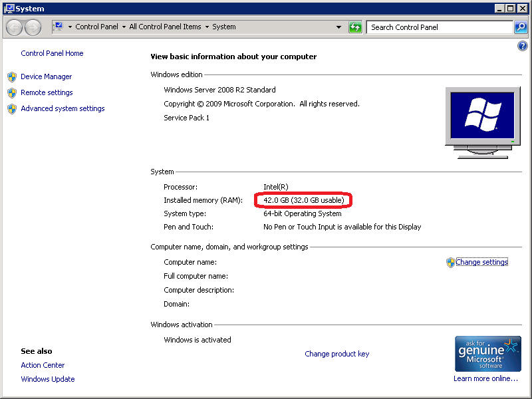Click Advanced system settings shield icon

coord(12,109)
